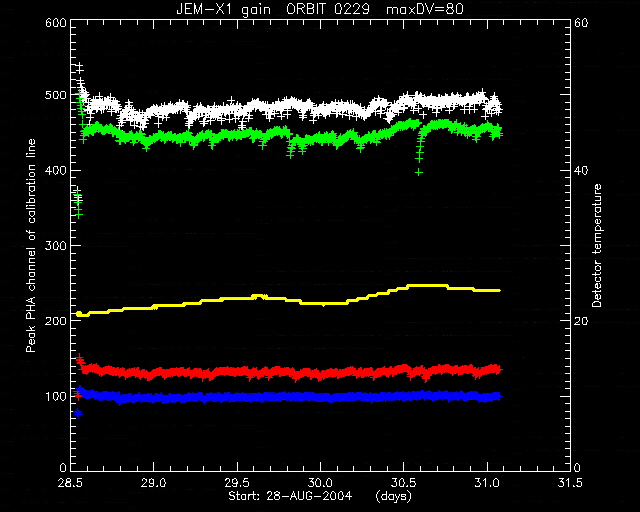The height and width of the screenshot is (512, 640).
Task: Click the maxDV=80 text in title
Action: [x=425, y=9]
